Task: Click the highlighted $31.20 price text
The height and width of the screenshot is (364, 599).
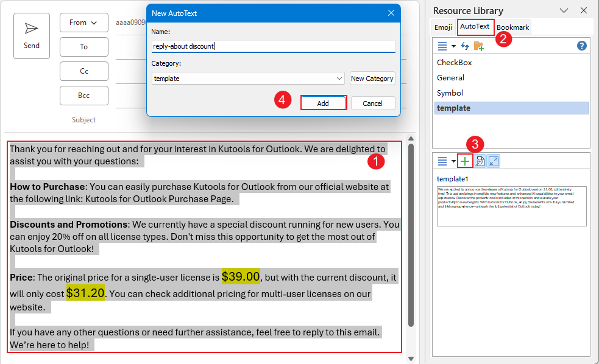Action: pos(85,293)
